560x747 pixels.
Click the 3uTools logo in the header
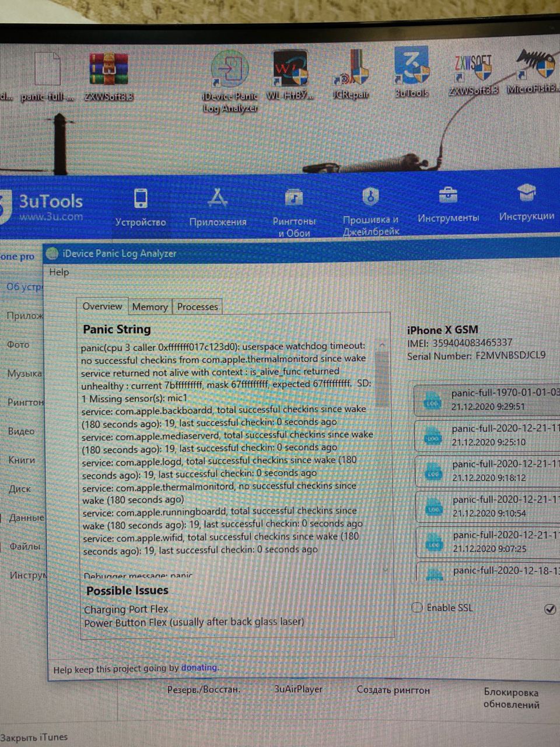[x=42, y=206]
